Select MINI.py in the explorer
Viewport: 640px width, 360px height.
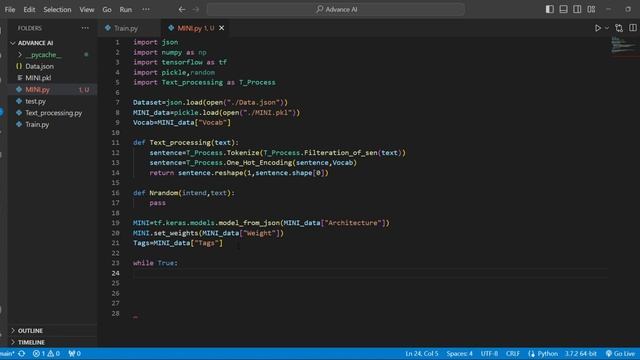click(52, 89)
